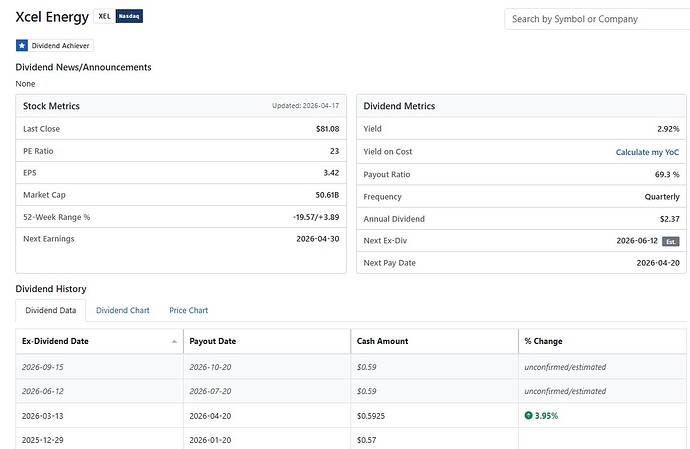Click the Next Pay Date value in Dividend Metrics

click(x=658, y=263)
